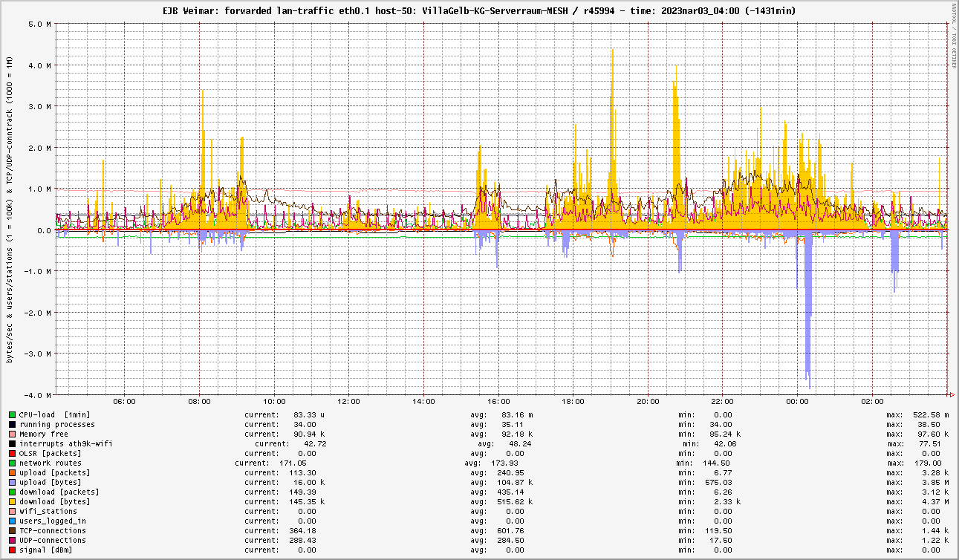Click the '-4.0 M' y-axis label
This screenshot has height=560, width=959.
36,395
